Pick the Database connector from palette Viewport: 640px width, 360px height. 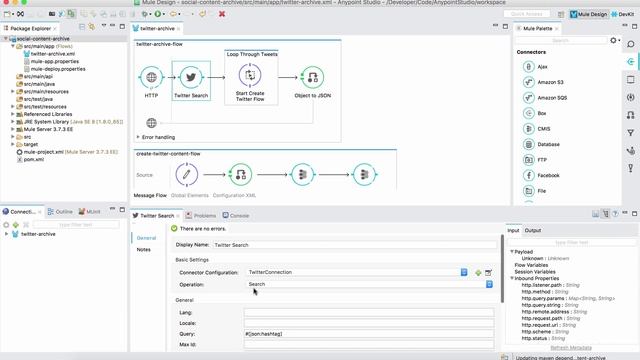click(x=542, y=144)
